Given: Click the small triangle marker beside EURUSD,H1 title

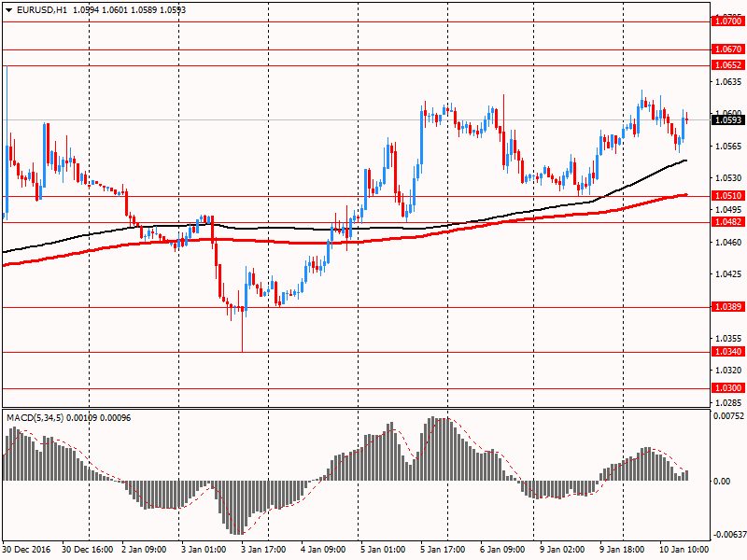Looking at the screenshot, I should pyautogui.click(x=8, y=10).
